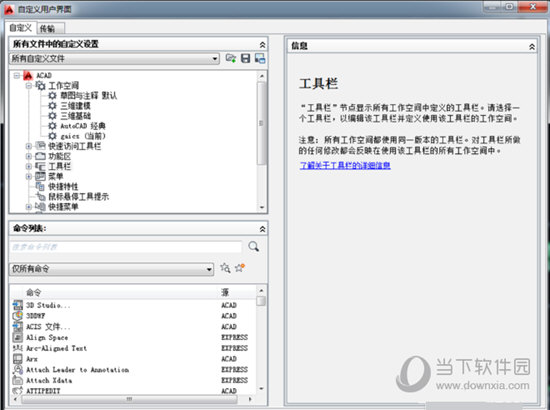550x410 pixels.
Task: Click the save customization file disk icon
Action: [246, 58]
